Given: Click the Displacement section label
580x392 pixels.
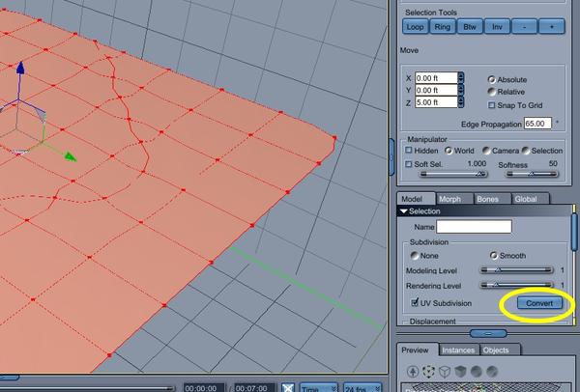Looking at the screenshot, I should (432, 322).
